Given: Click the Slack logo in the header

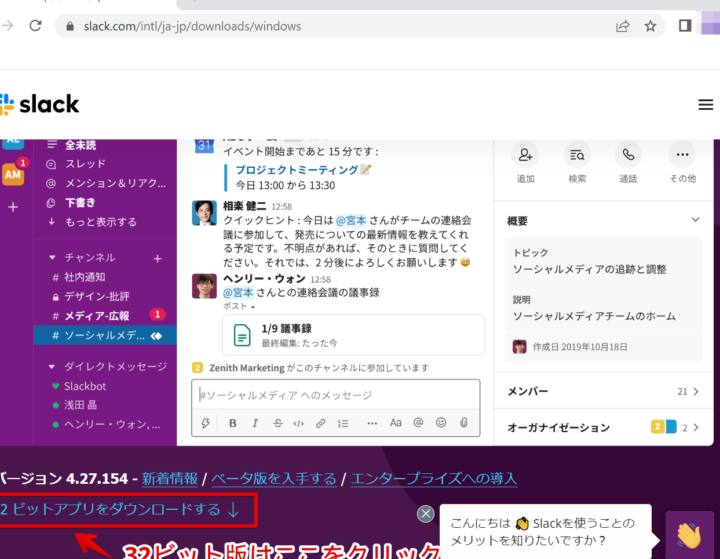Looking at the screenshot, I should pos(40,104).
